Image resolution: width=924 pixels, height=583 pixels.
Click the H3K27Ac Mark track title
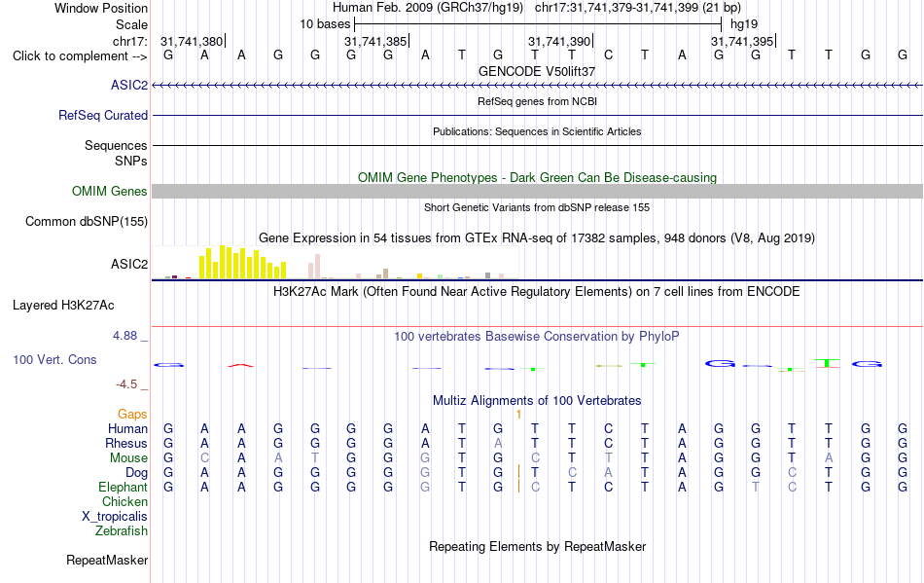point(537,292)
